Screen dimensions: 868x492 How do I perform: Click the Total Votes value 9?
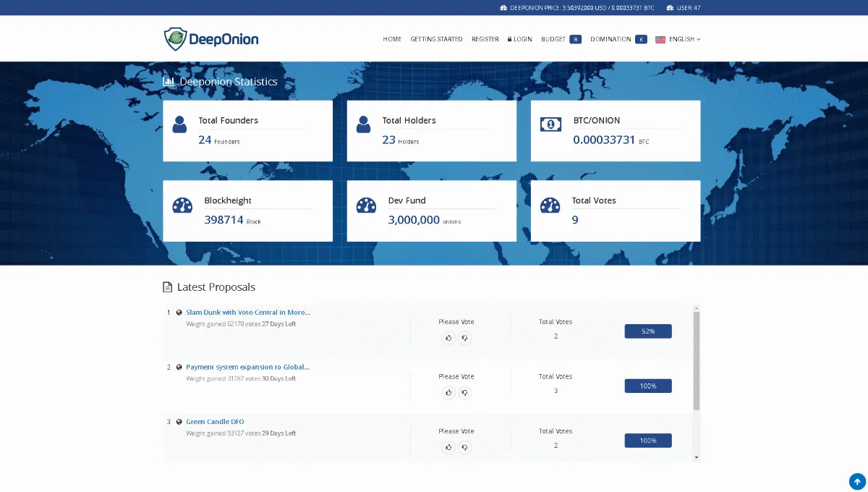pos(575,220)
